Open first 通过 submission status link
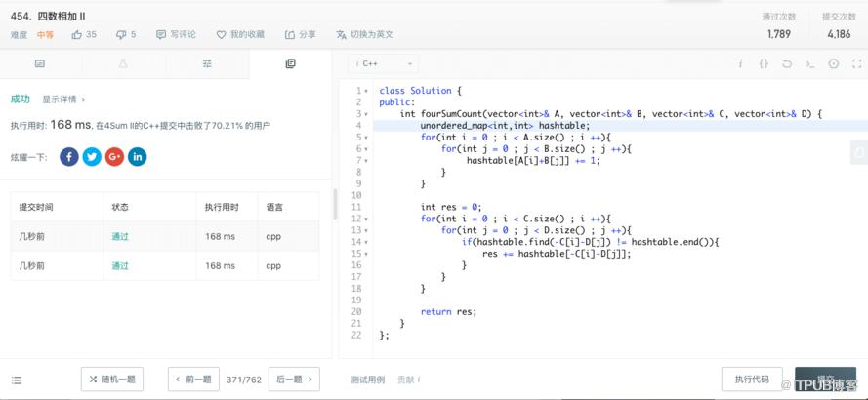The height and width of the screenshot is (400, 868). (x=120, y=236)
